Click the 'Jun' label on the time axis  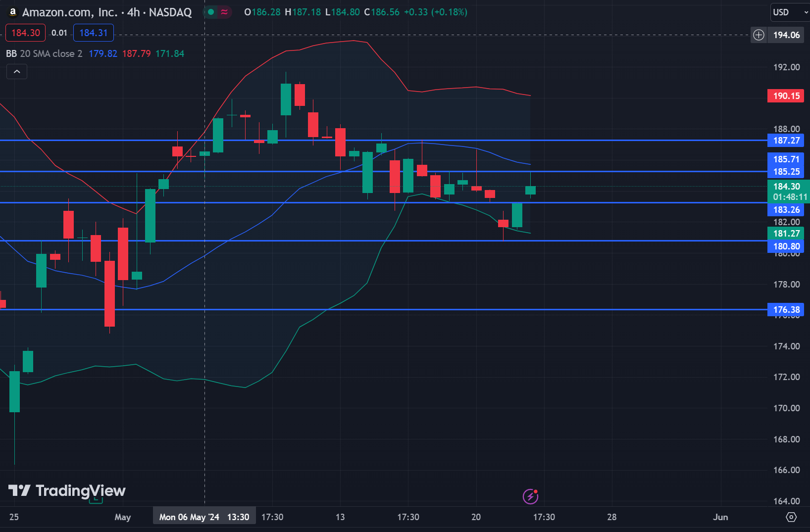pos(720,517)
